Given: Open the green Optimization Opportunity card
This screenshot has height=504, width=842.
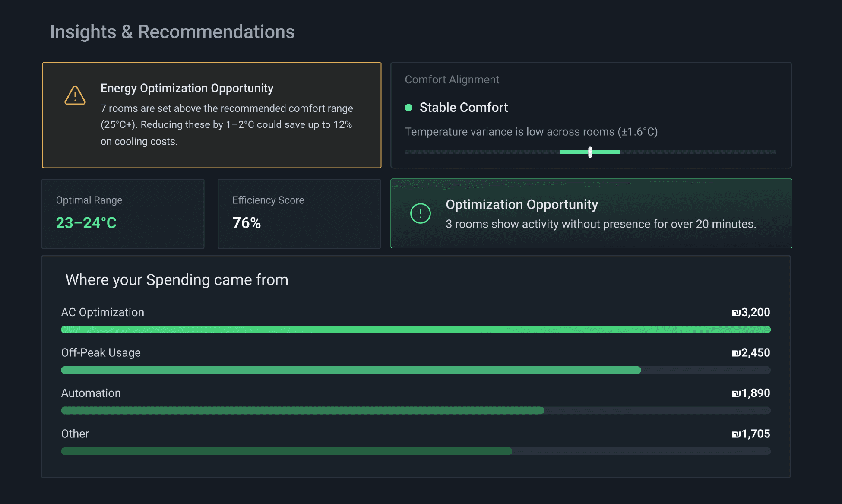Looking at the screenshot, I should click(x=591, y=213).
